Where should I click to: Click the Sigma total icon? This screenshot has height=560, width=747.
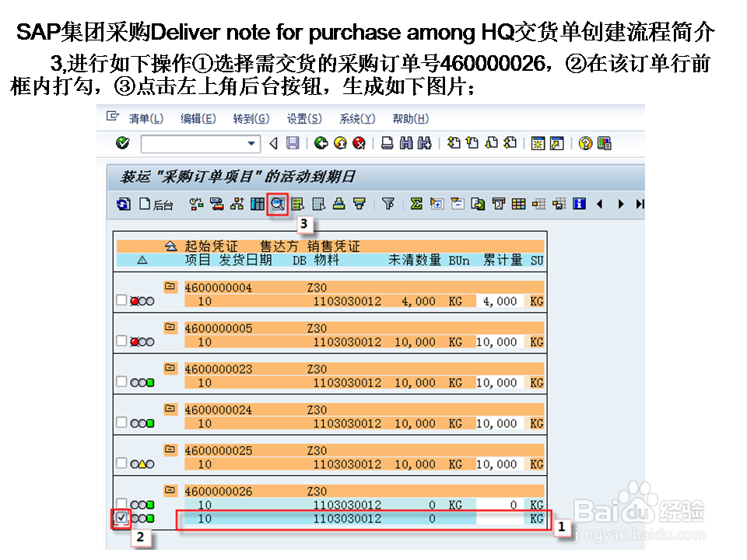click(416, 205)
